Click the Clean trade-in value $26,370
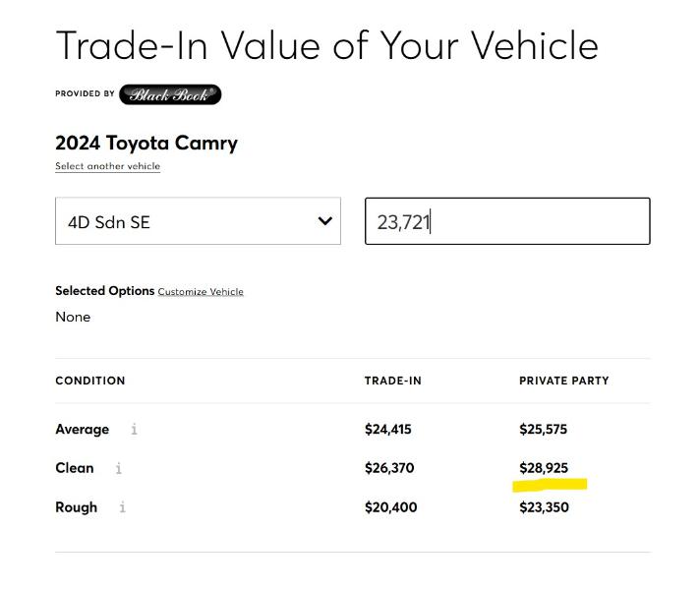 pos(388,468)
